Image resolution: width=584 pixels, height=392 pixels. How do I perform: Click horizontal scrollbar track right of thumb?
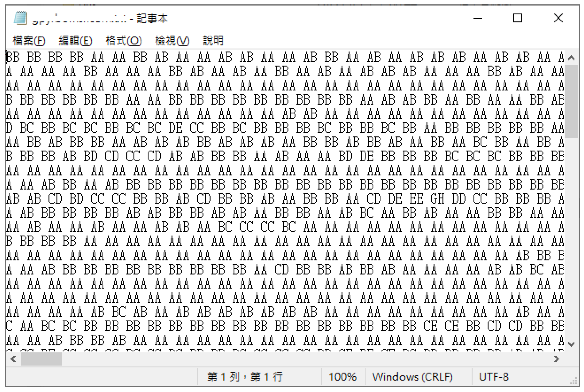(x=300, y=359)
